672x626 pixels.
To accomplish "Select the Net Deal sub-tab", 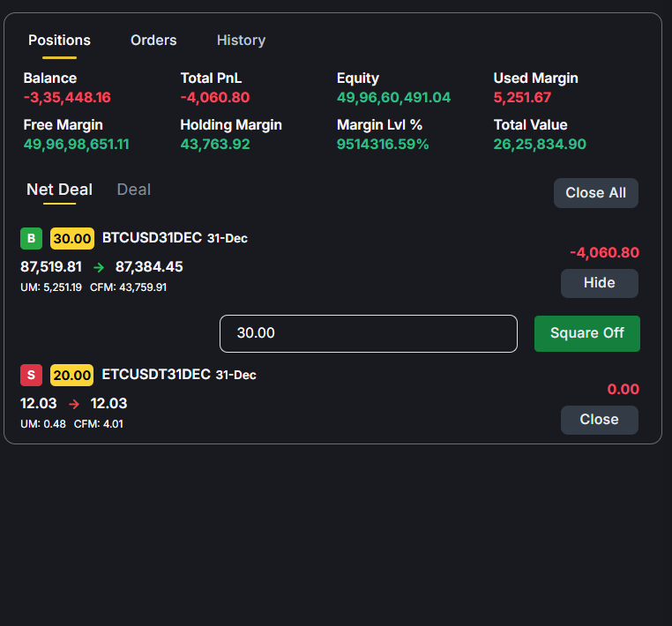I will click(59, 190).
